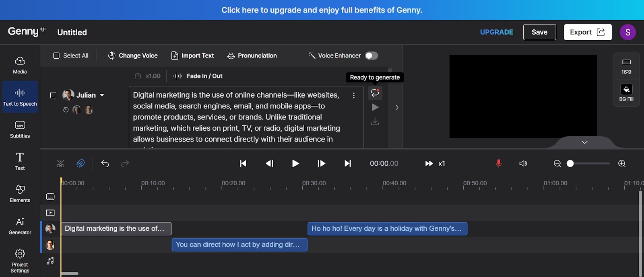The image size is (644, 277).
Task: Click the generate speech icon
Action: tap(375, 93)
